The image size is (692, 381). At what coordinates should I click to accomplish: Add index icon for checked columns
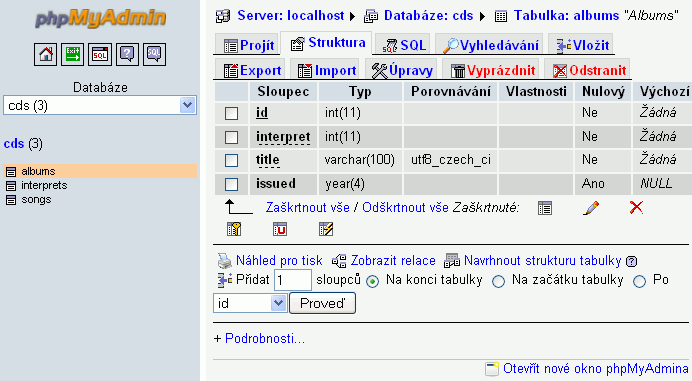(x=326, y=229)
